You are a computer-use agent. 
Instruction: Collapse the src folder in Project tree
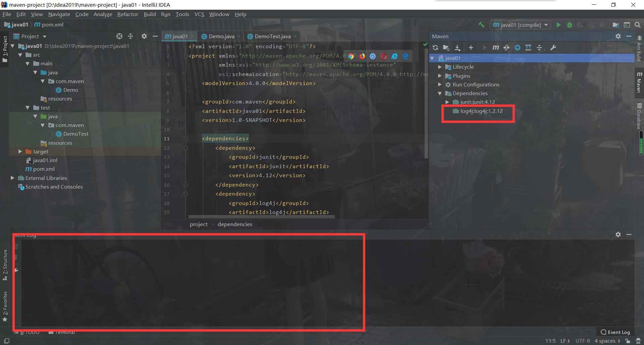[x=20, y=55]
